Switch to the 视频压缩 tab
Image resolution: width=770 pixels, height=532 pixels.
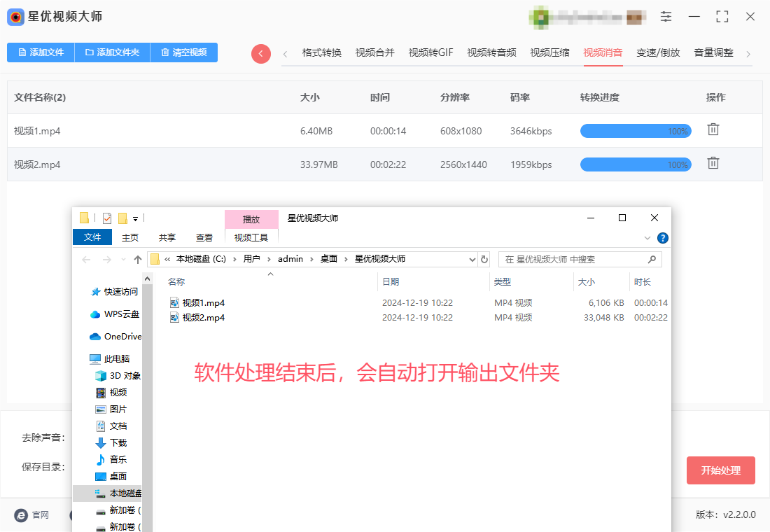click(550, 52)
